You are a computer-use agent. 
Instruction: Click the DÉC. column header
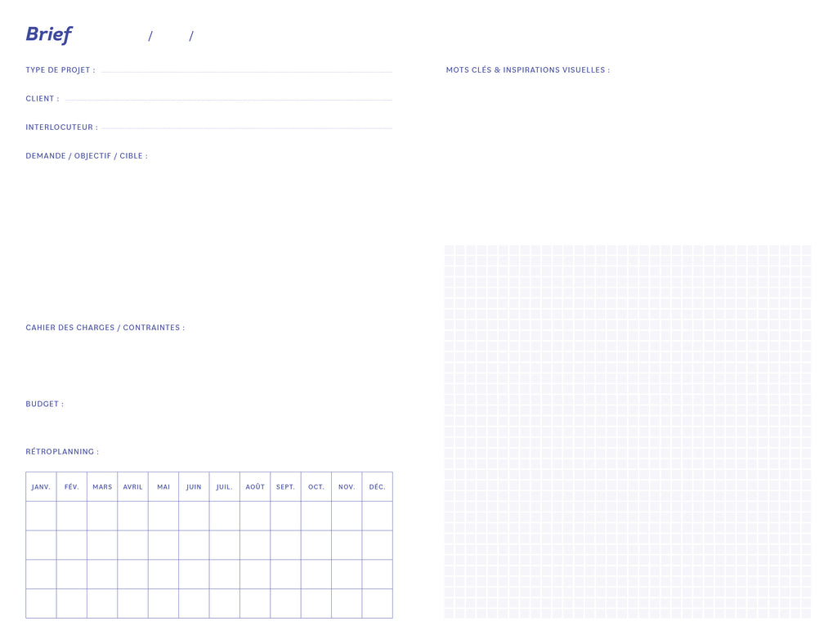pos(377,487)
